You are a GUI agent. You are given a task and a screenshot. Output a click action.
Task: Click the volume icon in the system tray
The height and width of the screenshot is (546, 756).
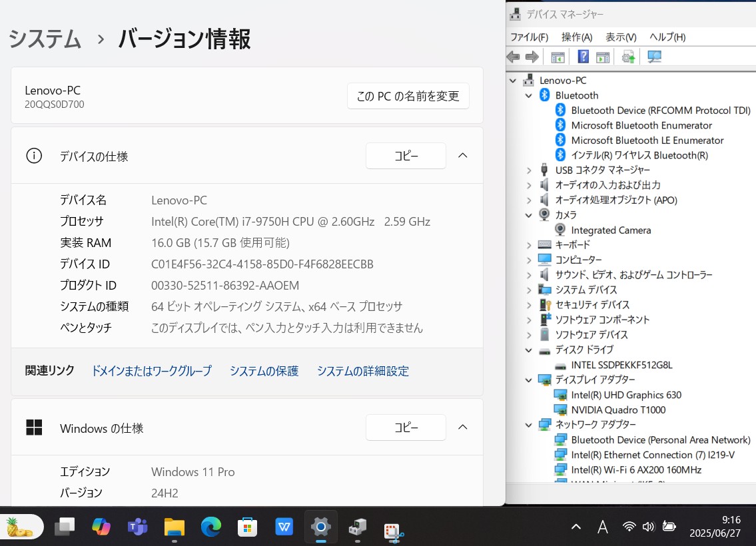(x=648, y=527)
